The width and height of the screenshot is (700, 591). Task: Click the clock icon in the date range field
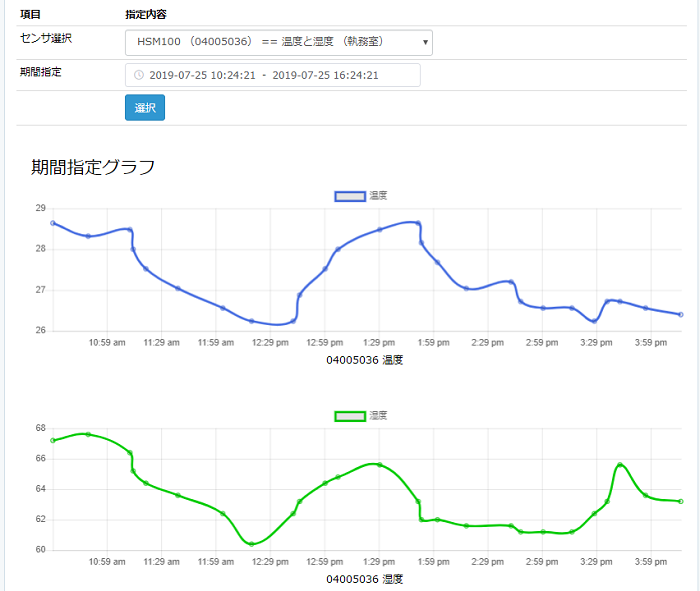[139, 75]
